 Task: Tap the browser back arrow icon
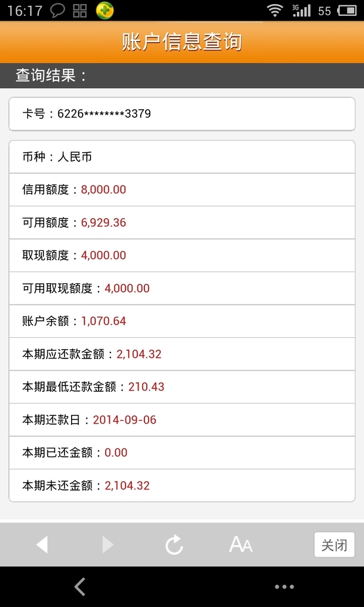coord(42,545)
